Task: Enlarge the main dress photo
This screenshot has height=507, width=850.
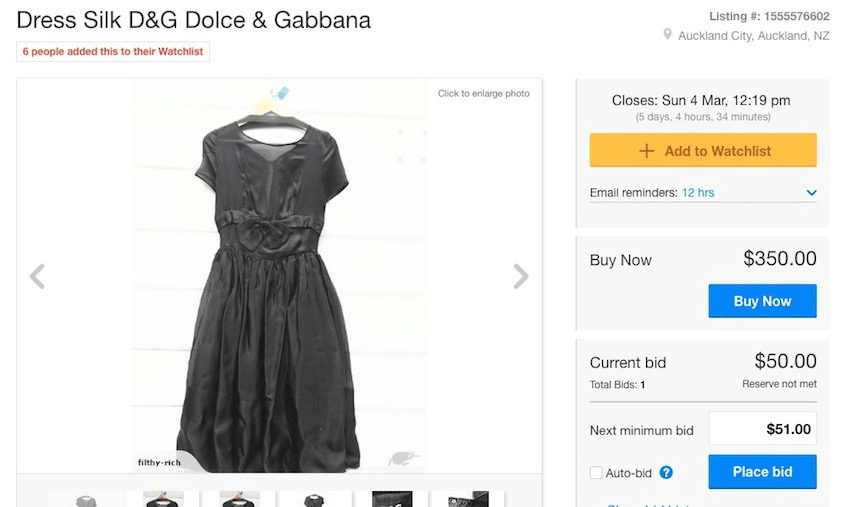Action: pyautogui.click(x=279, y=275)
